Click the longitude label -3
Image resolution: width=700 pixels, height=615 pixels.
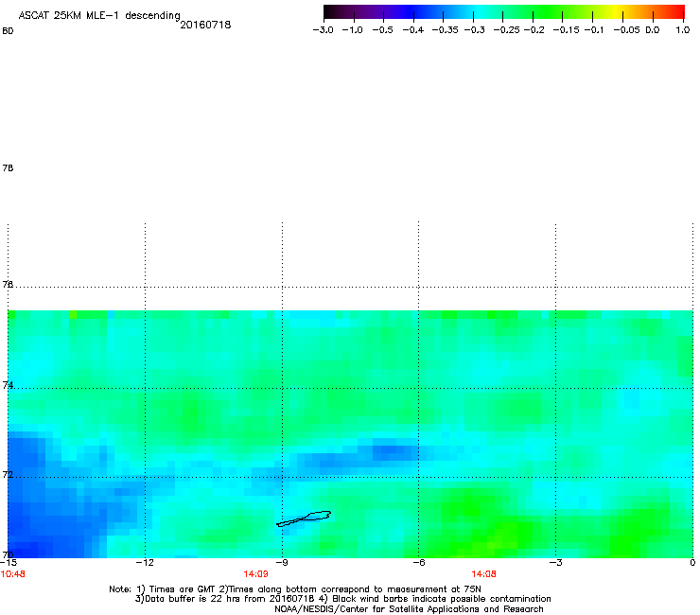click(555, 562)
